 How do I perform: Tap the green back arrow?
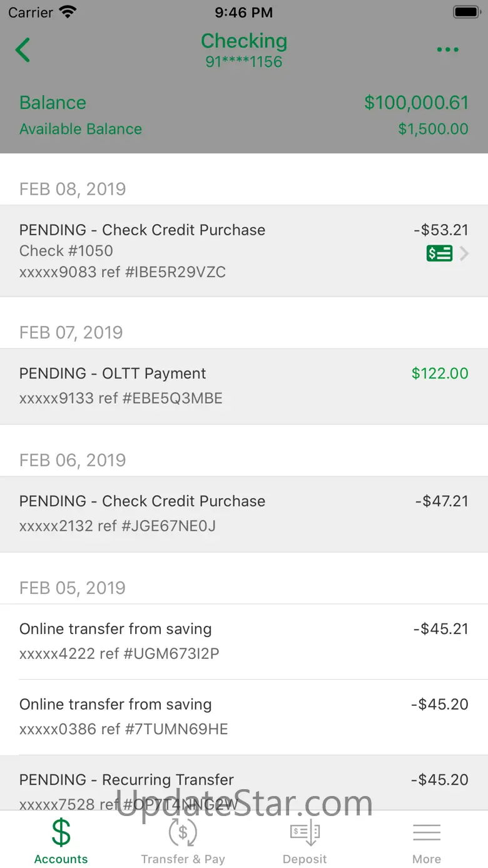[23, 50]
